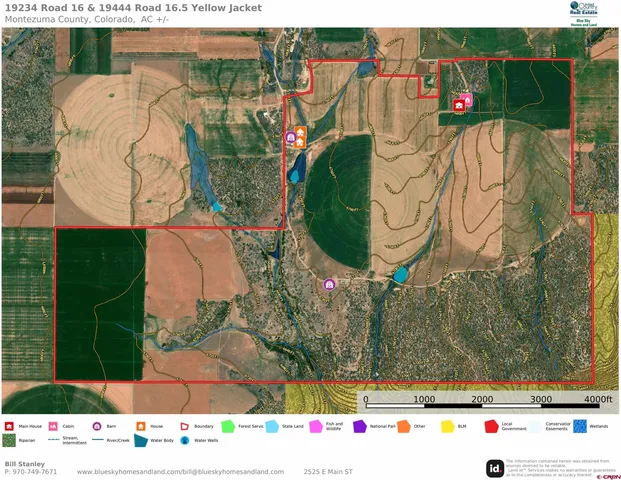
Task: Select the purple Barn marker beside orange houses
Action: click(291, 137)
